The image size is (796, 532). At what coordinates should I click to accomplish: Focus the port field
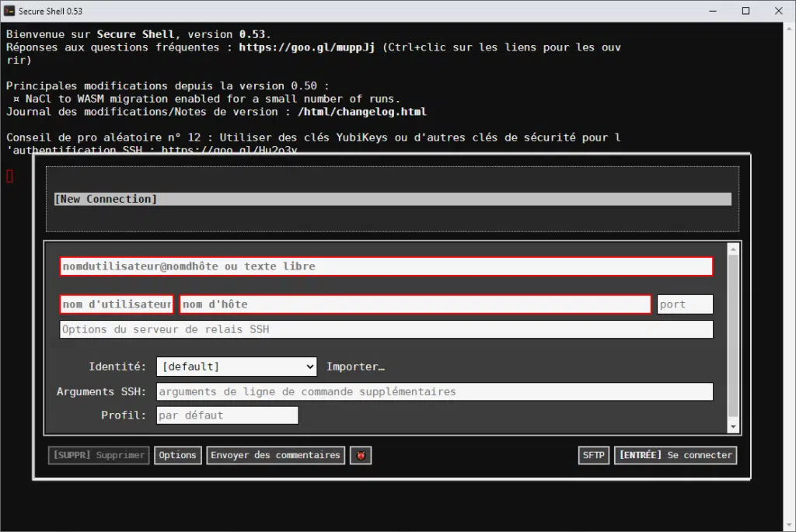685,304
